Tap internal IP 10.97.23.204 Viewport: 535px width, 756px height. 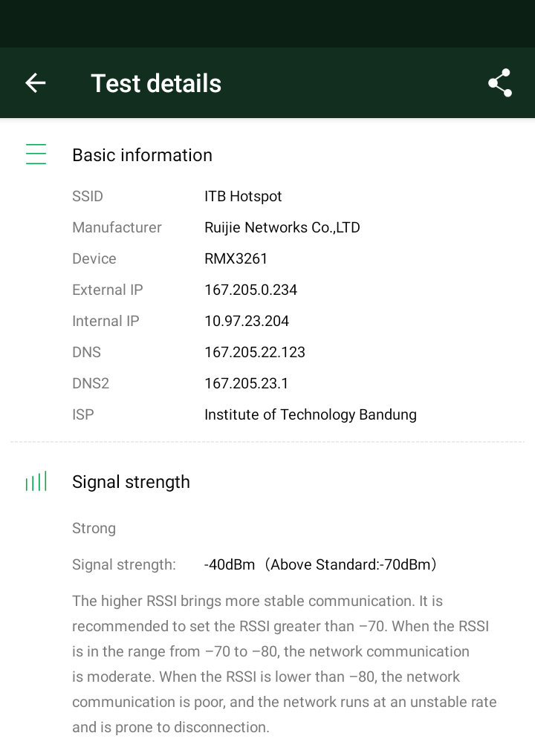247,322
